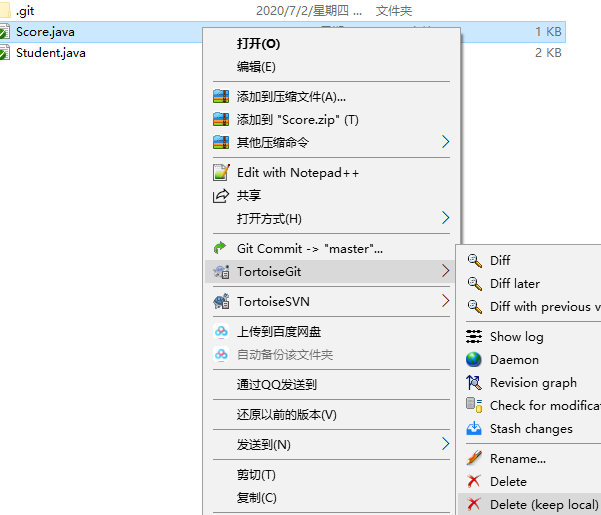Click the Baidu icon beside 自动备份该文件夹
Screen dimensions: 601x515
tap(221, 354)
